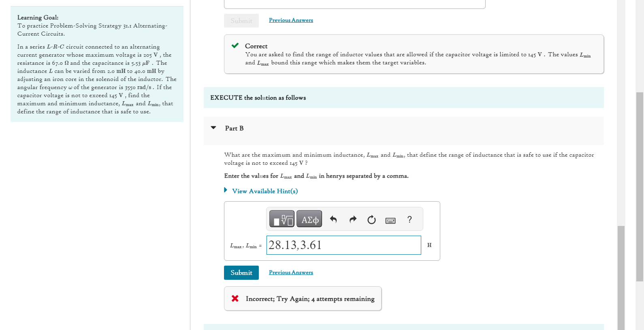The height and width of the screenshot is (330, 644).
Task: Focus the Lmax, Lmin answer input field
Action: pyautogui.click(x=344, y=245)
